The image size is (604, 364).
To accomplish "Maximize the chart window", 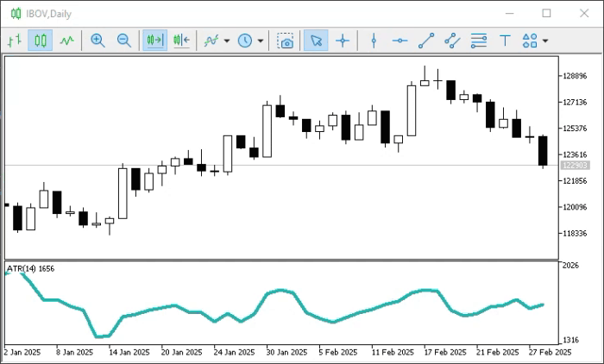I will pos(546,14).
